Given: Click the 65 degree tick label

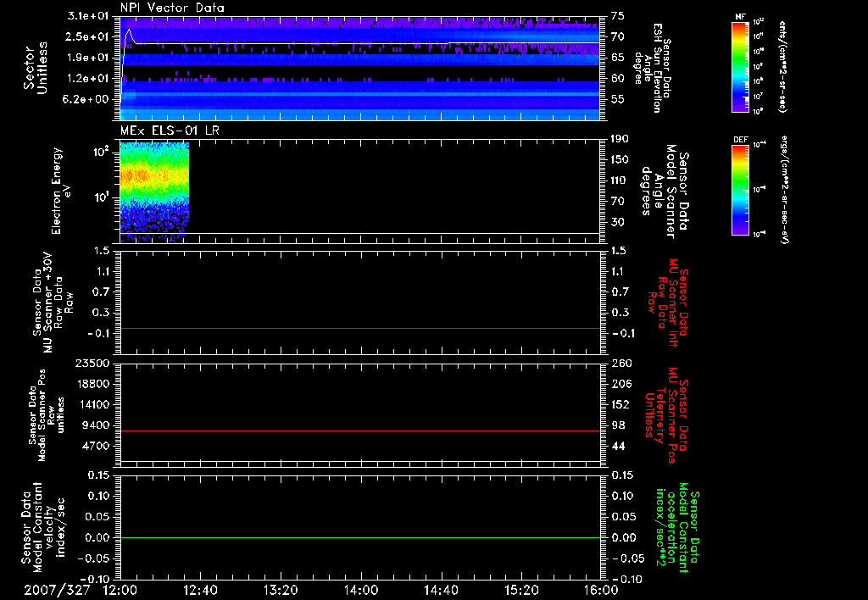Looking at the screenshot, I should click(x=618, y=58).
